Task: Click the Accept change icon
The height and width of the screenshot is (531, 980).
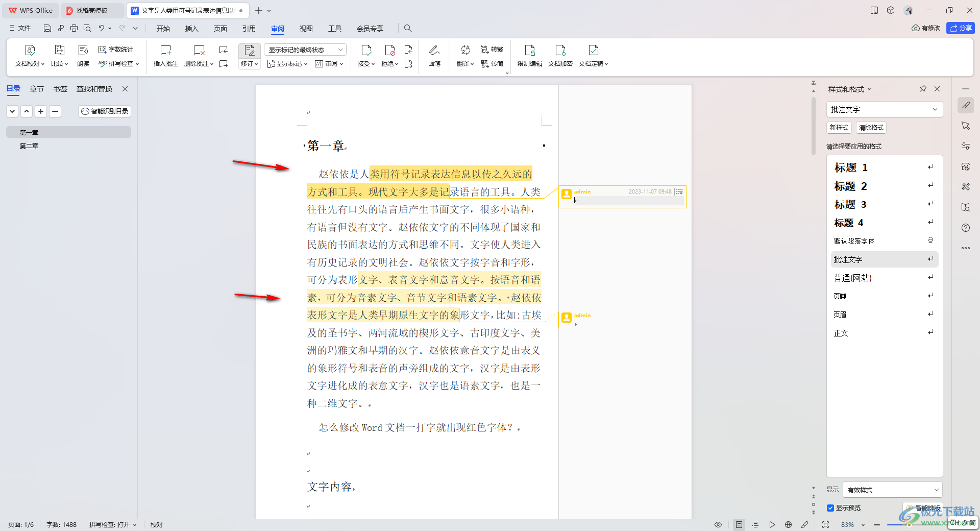Action: 366,50
